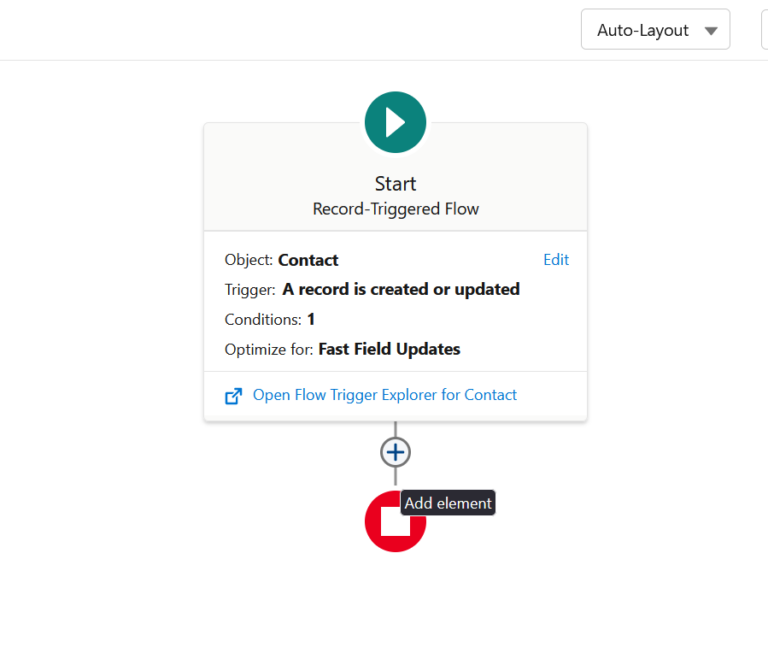This screenshot has width=768, height=665.
Task: Click the Edit link in Start card
Action: pyautogui.click(x=555, y=260)
